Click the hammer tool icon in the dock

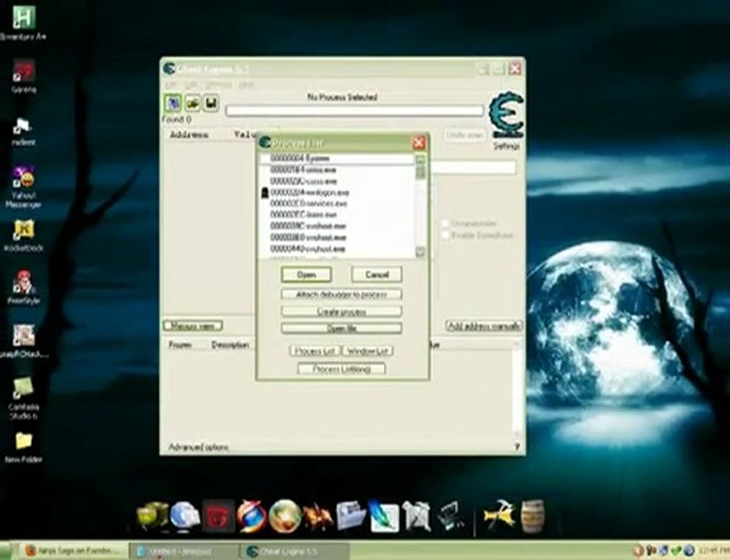pos(500,515)
